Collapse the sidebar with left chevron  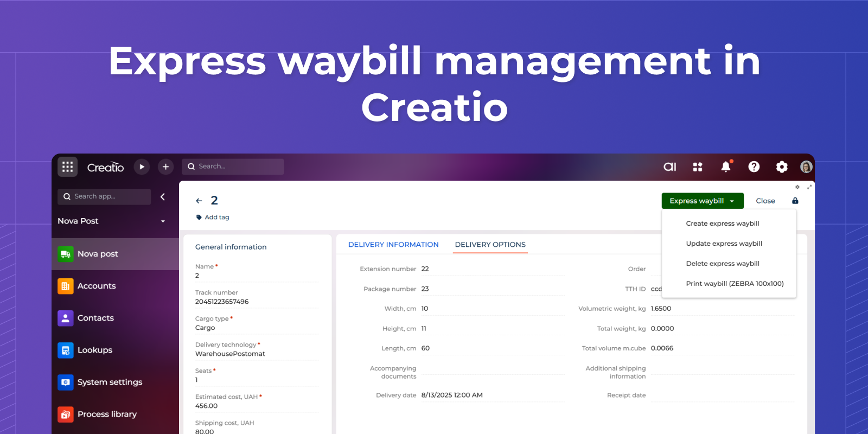click(x=163, y=196)
